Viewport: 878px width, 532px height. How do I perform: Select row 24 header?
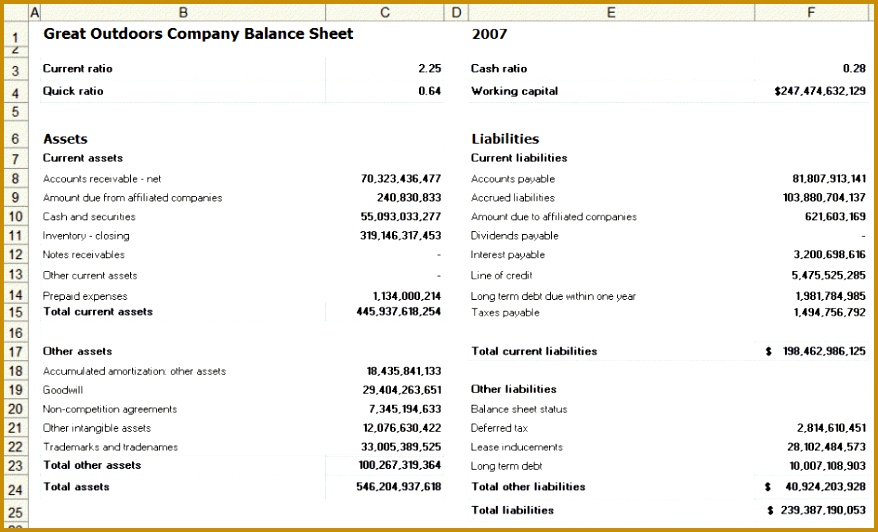(16, 489)
